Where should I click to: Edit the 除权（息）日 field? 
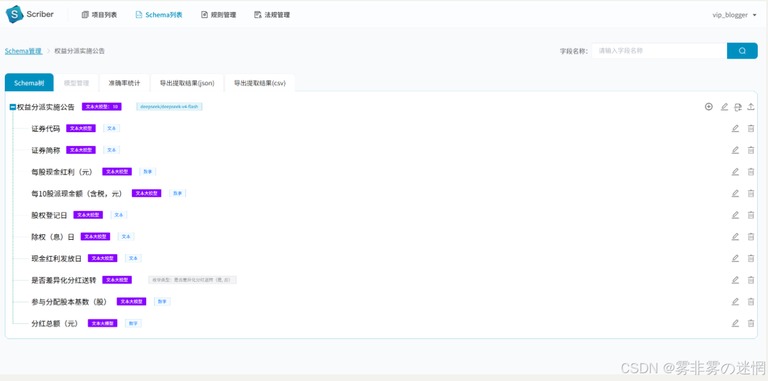tap(735, 237)
